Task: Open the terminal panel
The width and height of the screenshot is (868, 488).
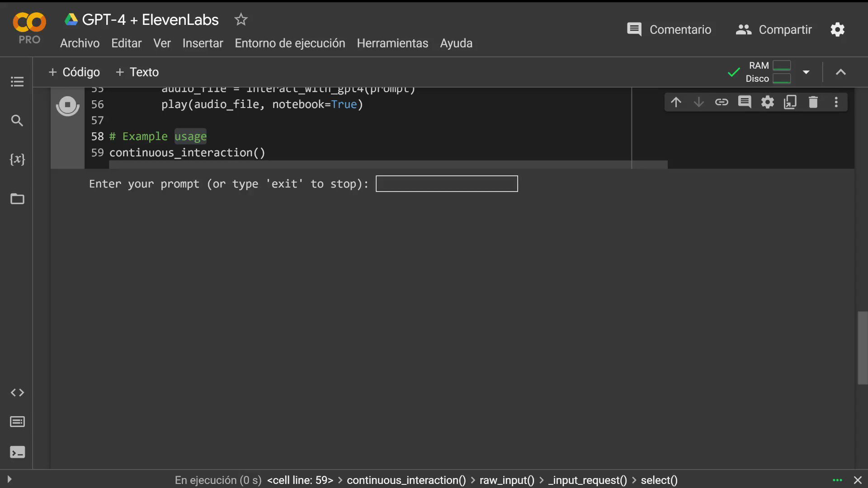Action: point(17,452)
